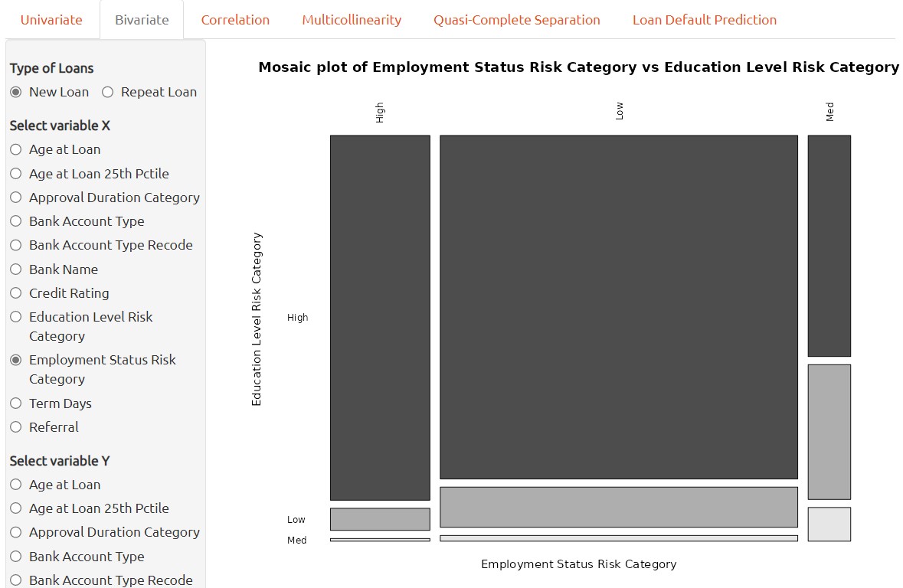Select Approval Duration Category under variable X
The image size is (903, 588).
pos(16,198)
